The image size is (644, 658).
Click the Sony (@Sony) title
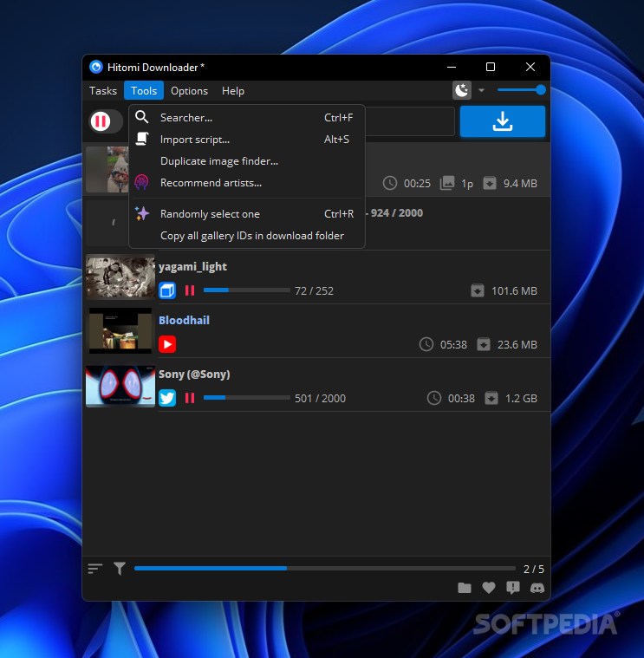[x=194, y=375]
